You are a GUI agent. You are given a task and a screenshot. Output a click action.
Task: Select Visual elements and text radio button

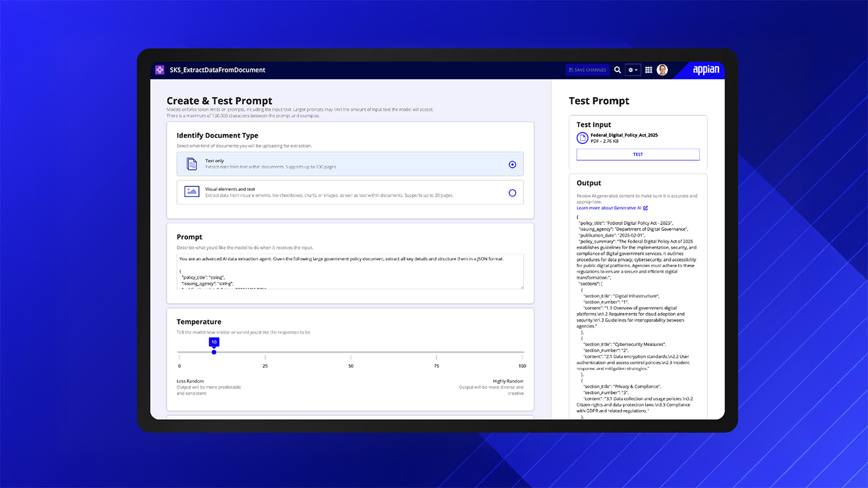[x=512, y=193]
